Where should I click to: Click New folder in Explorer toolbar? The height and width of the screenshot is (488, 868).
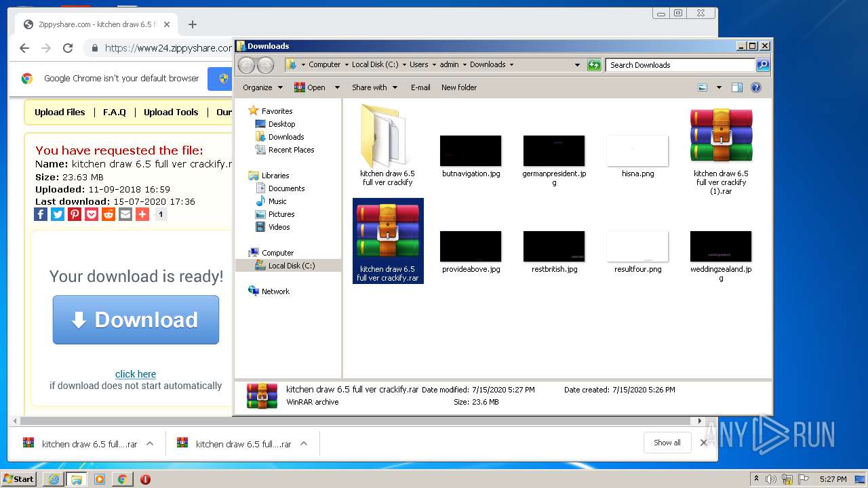pos(459,87)
